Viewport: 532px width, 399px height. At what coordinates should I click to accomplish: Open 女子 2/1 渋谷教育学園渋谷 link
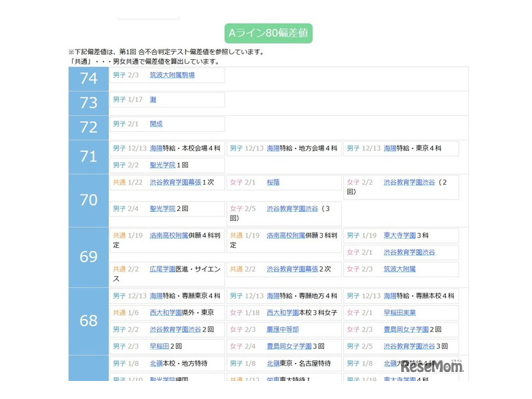pos(409,252)
